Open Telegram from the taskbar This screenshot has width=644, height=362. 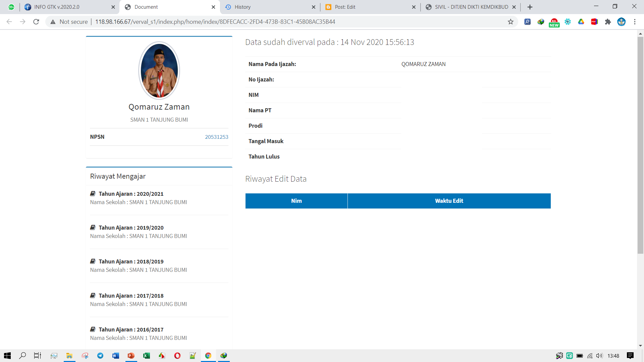[x=100, y=356]
